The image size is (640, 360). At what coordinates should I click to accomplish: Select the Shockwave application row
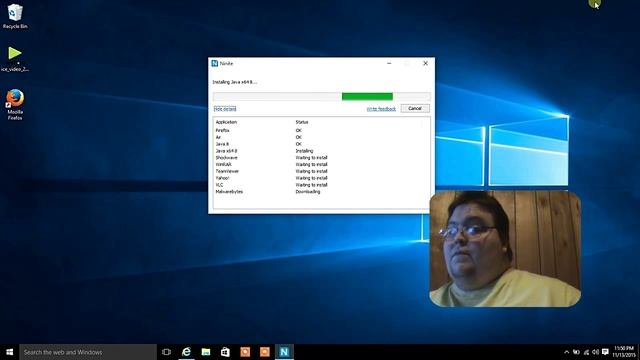pos(321,158)
